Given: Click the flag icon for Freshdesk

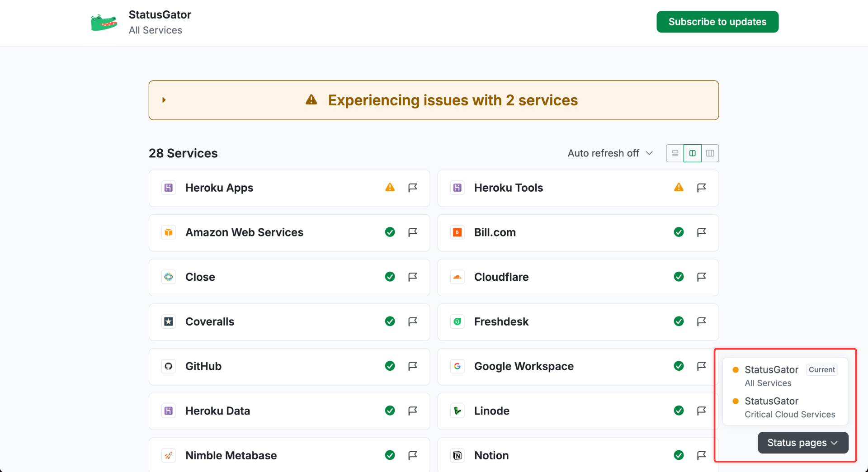Looking at the screenshot, I should (701, 321).
